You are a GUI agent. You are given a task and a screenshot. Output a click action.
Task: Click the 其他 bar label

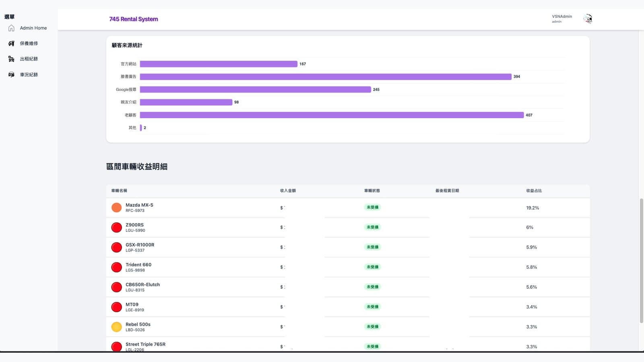click(x=132, y=128)
